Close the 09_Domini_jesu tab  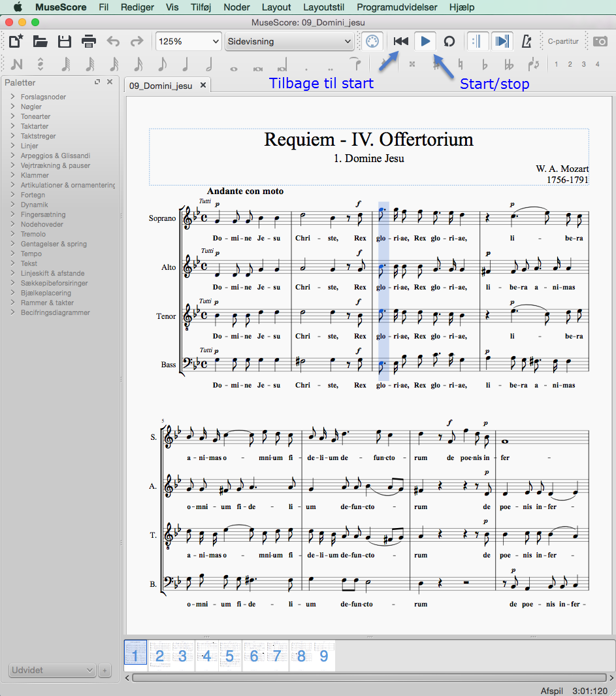coord(203,85)
